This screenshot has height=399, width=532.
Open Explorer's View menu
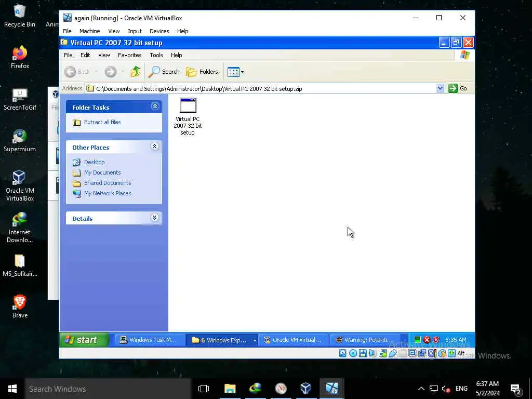[104, 55]
